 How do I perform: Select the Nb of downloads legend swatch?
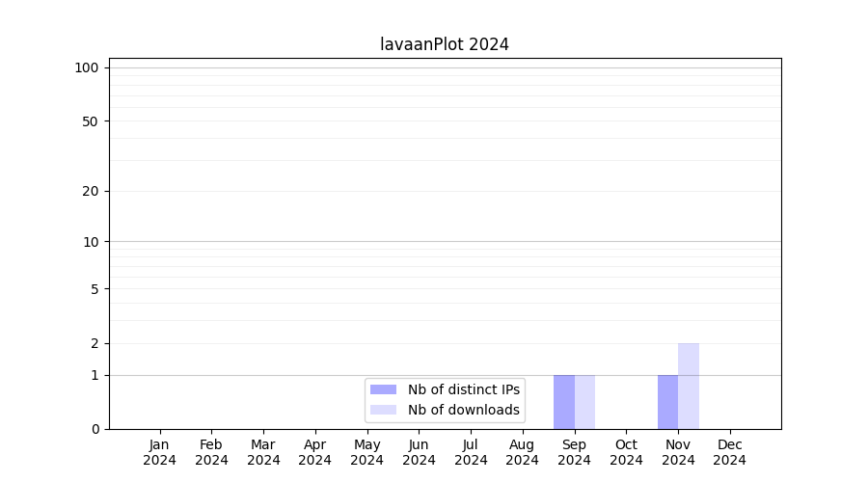point(383,410)
